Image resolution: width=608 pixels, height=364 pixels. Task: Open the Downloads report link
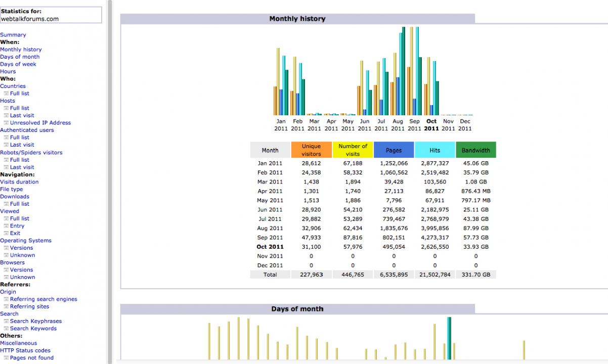[15, 197]
